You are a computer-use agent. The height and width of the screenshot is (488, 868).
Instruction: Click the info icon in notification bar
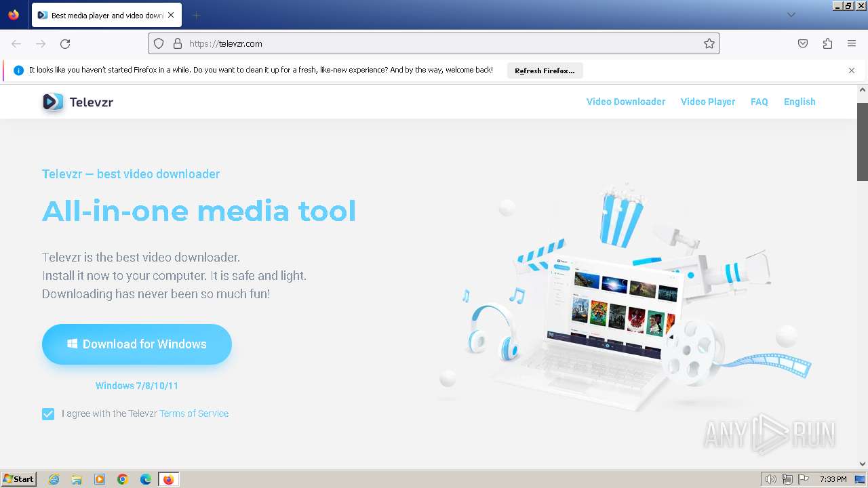(x=19, y=70)
